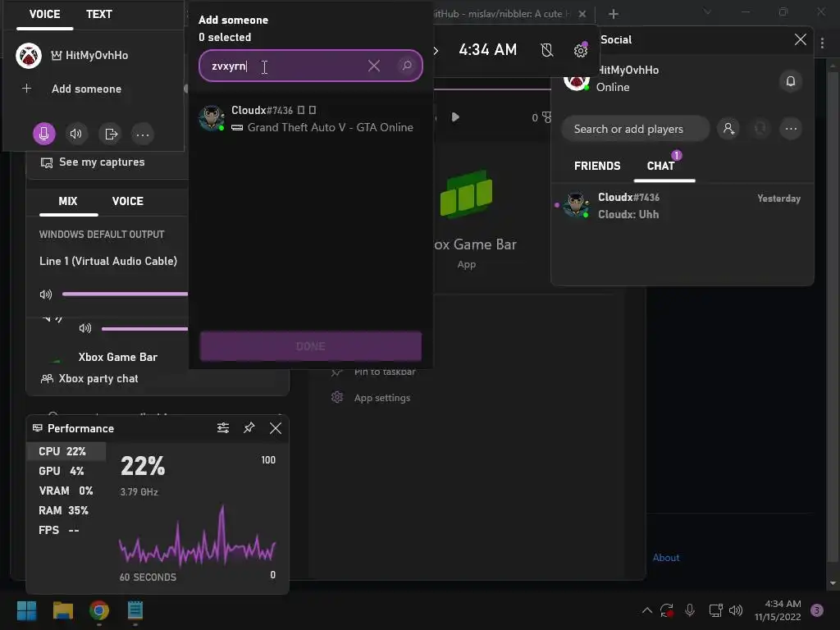Image resolution: width=840 pixels, height=630 pixels.
Task: Mute Windows default output speaker icon
Action: pyautogui.click(x=46, y=294)
